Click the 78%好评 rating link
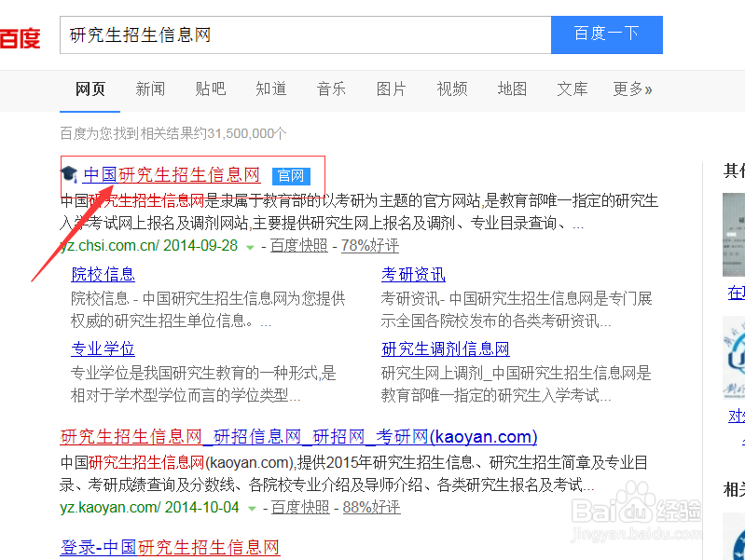The height and width of the screenshot is (560, 745). click(x=369, y=246)
